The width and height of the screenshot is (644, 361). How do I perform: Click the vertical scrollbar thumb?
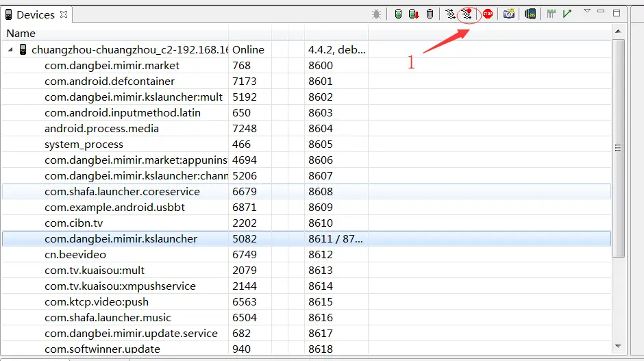pyautogui.click(x=618, y=148)
